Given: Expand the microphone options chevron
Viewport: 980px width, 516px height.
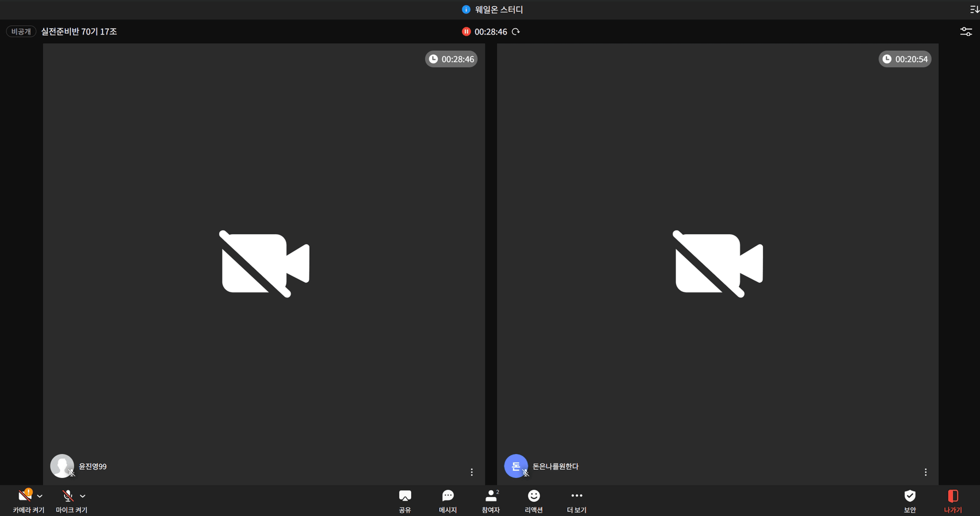Looking at the screenshot, I should [x=82, y=496].
